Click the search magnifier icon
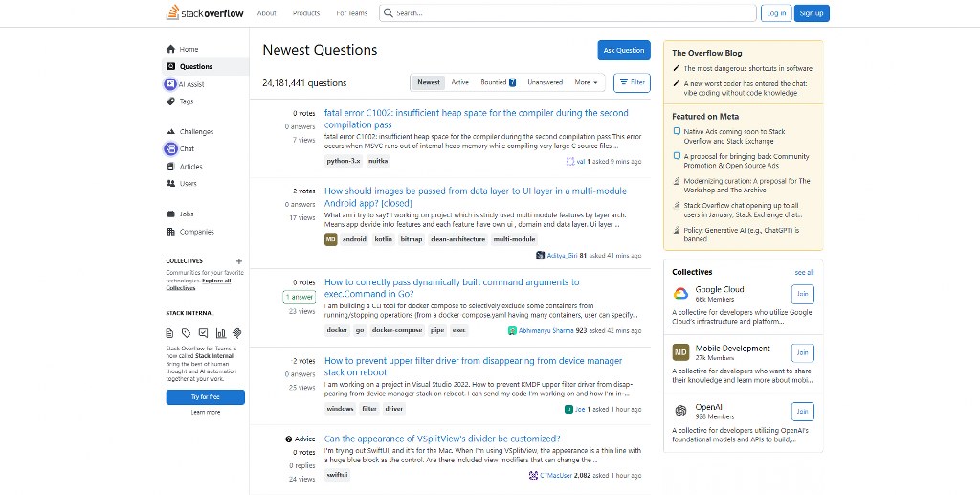The image size is (980, 495). point(389,13)
